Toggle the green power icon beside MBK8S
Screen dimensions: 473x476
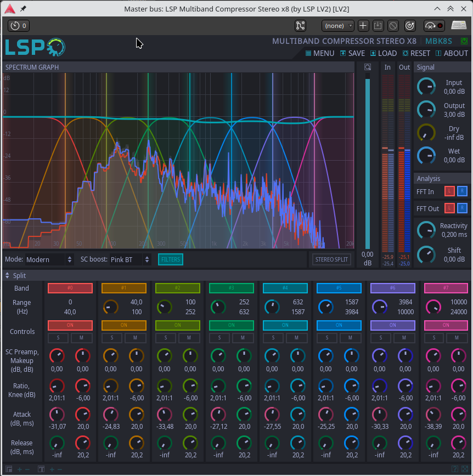pyautogui.click(x=464, y=41)
